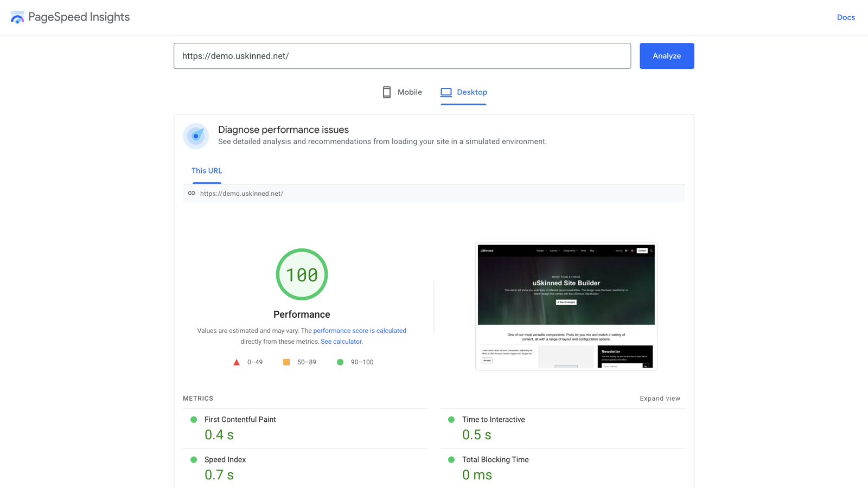
Task: Click the performance score is calculated link
Action: tap(360, 330)
